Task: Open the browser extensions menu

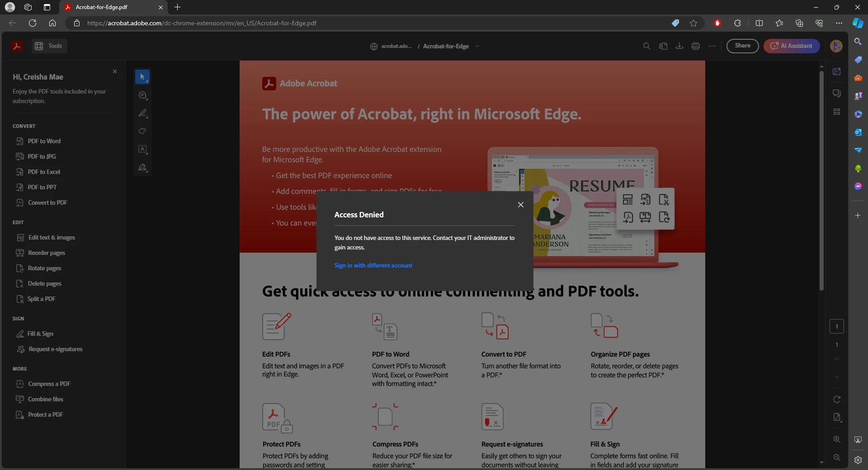Action: click(737, 23)
